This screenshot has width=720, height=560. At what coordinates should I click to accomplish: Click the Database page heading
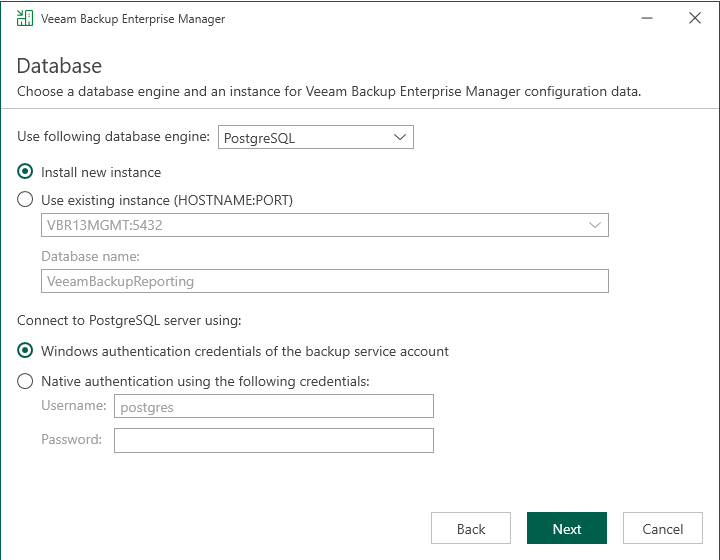(x=59, y=67)
